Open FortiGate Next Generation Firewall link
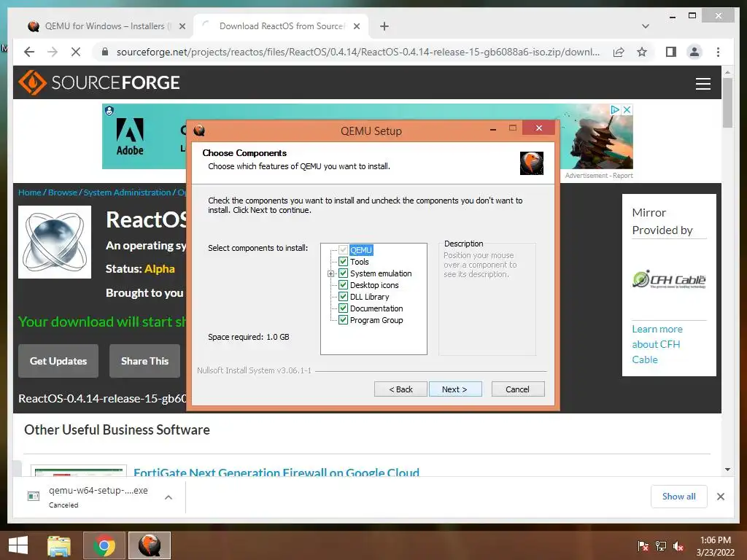The height and width of the screenshot is (560, 747). (276, 472)
